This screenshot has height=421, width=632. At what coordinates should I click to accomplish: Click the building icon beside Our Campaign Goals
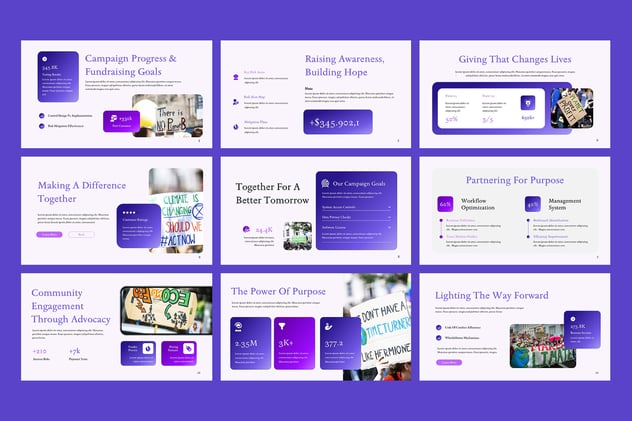click(x=323, y=182)
